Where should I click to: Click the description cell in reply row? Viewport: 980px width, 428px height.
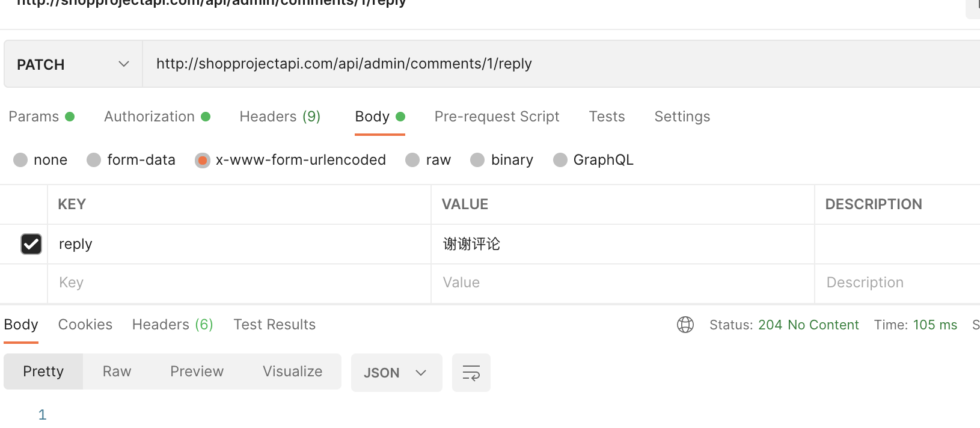point(898,244)
